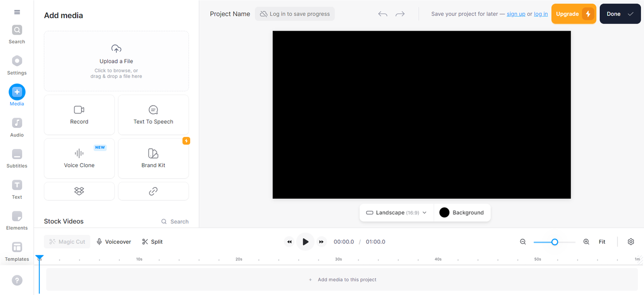Choose the Record option

click(79, 115)
